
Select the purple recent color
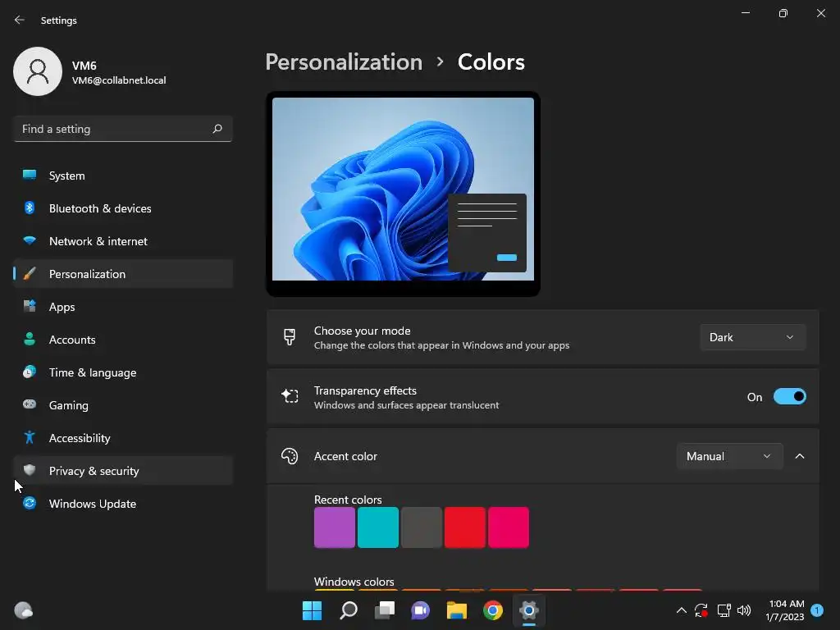point(335,527)
